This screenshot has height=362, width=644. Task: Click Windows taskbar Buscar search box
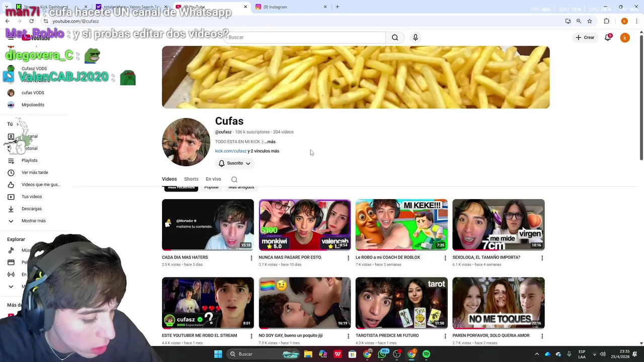(264, 354)
